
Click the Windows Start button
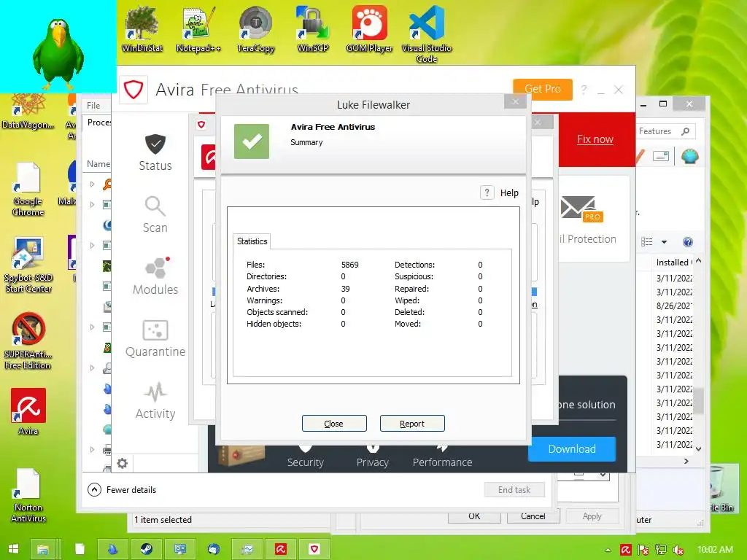(x=13, y=549)
